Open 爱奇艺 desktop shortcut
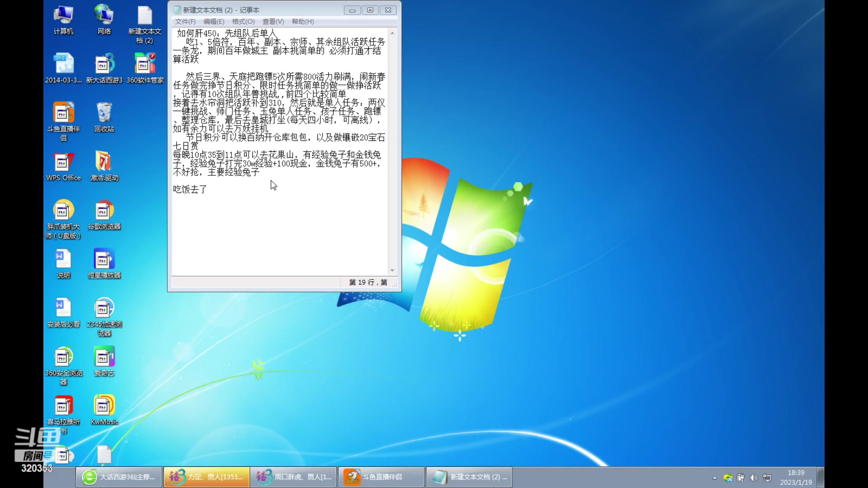The image size is (868, 488). coord(104,361)
